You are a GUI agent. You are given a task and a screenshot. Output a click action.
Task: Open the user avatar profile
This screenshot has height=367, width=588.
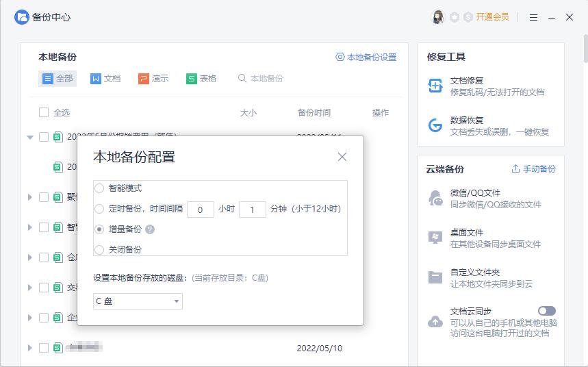tap(438, 17)
